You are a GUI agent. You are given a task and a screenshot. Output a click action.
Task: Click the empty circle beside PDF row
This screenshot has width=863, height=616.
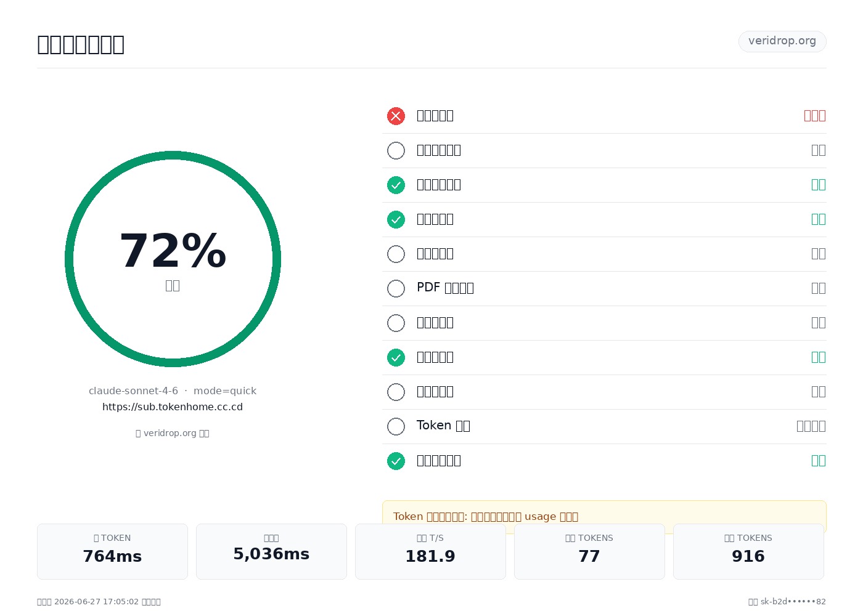point(396,288)
